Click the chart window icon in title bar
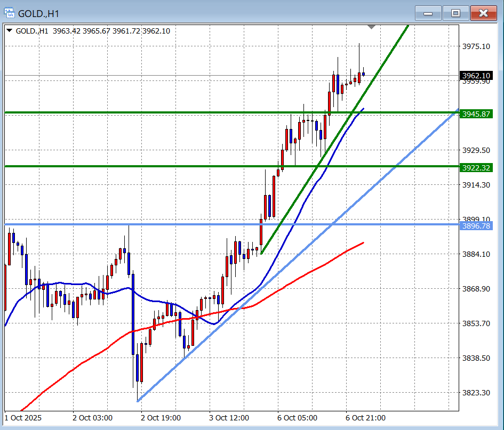 coord(10,12)
